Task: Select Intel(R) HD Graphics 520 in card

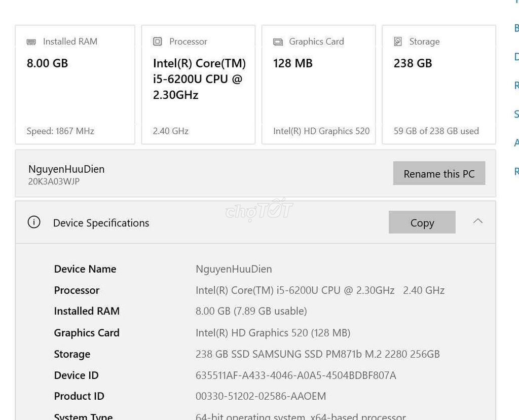Action: [x=321, y=131]
